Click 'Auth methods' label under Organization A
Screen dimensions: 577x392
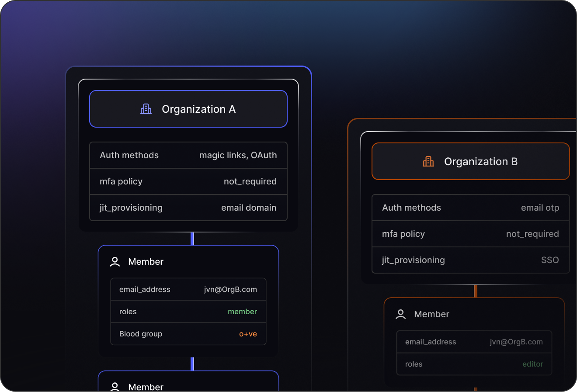click(x=129, y=155)
